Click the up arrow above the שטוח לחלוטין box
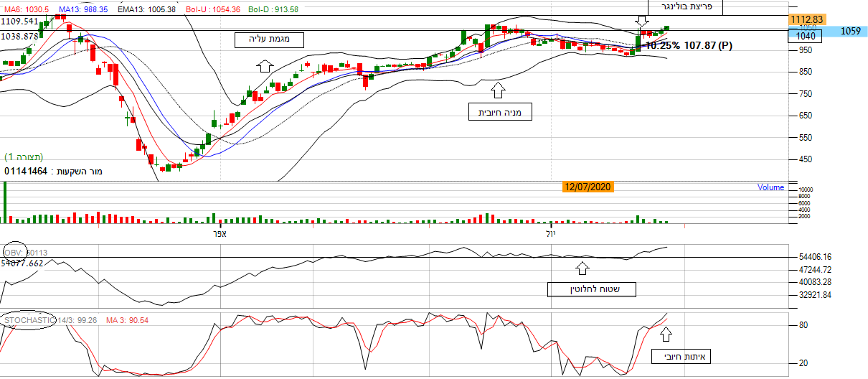Image resolution: width=868 pixels, height=379 pixels. click(582, 268)
